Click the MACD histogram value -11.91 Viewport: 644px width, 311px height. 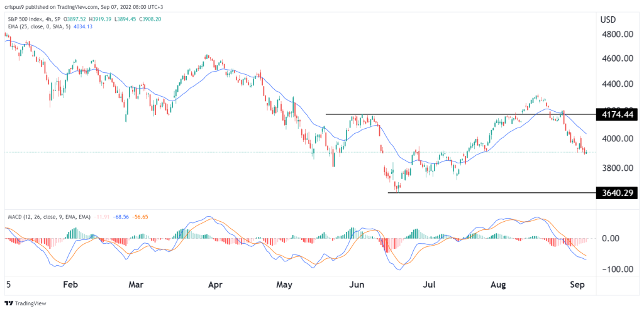click(x=101, y=217)
